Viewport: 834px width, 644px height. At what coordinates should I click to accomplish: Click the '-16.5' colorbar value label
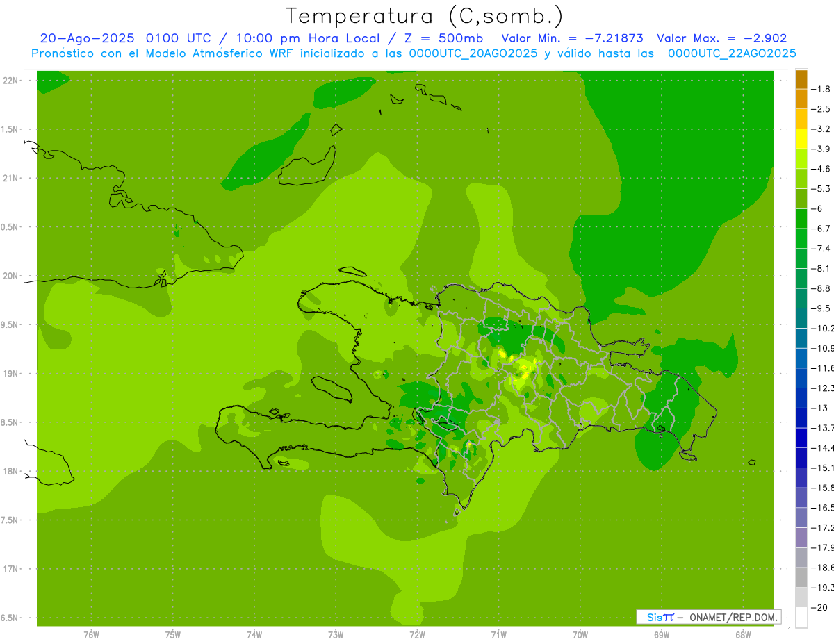(823, 508)
